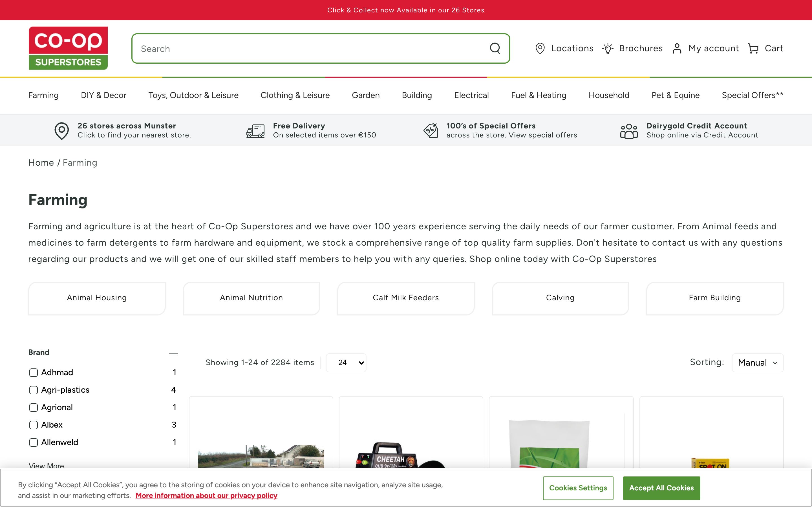Click the Special Offers price-tag icon
The height and width of the screenshot is (507, 812).
click(431, 130)
